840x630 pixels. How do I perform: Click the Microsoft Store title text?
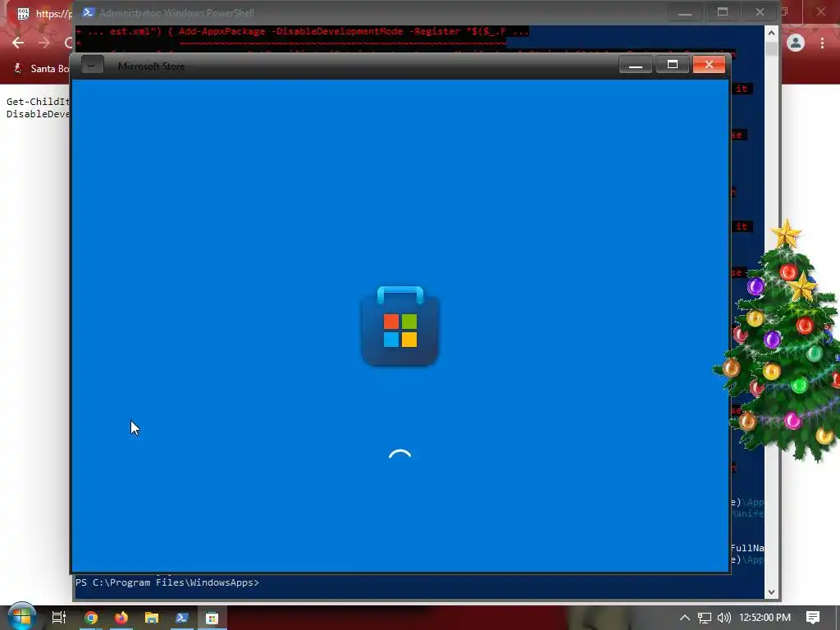pyautogui.click(x=151, y=66)
